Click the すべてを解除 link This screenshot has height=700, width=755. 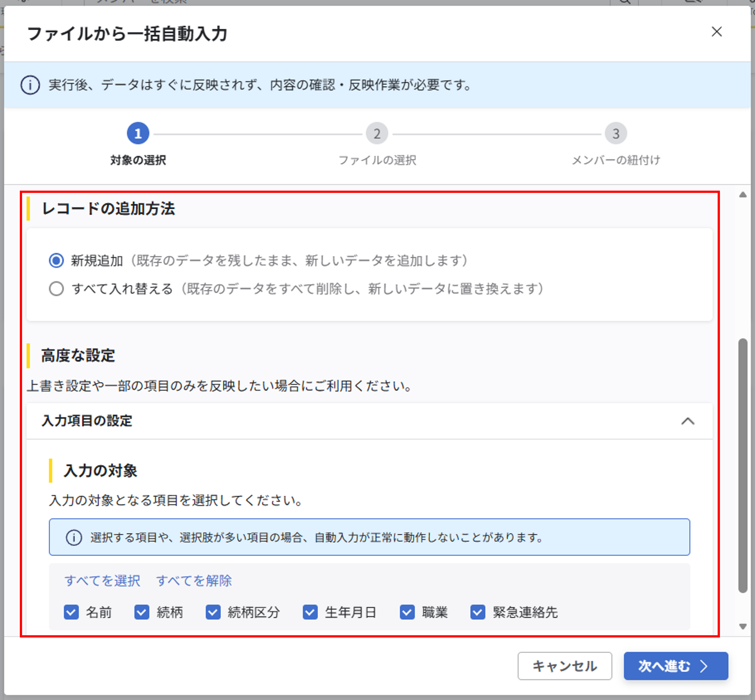[194, 581]
